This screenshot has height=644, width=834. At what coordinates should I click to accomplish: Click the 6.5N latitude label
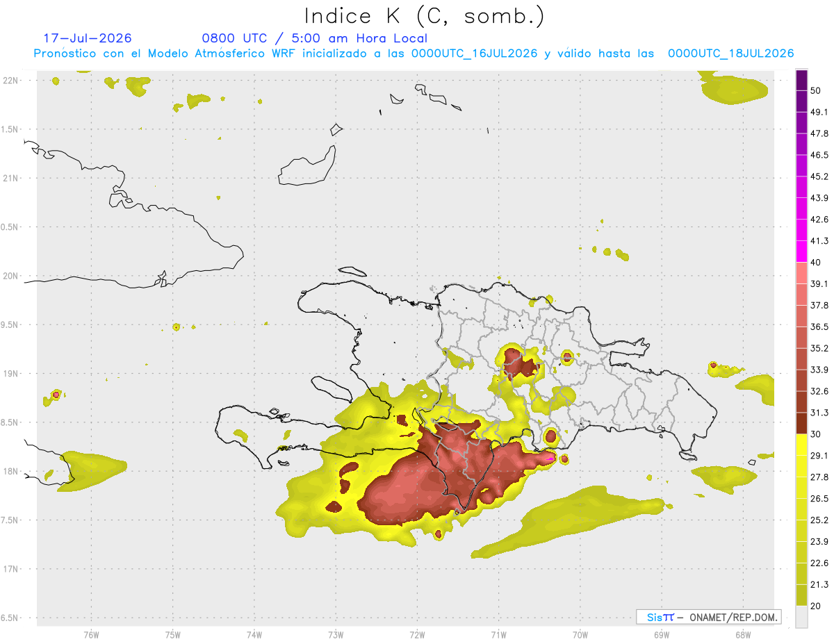pyautogui.click(x=10, y=618)
